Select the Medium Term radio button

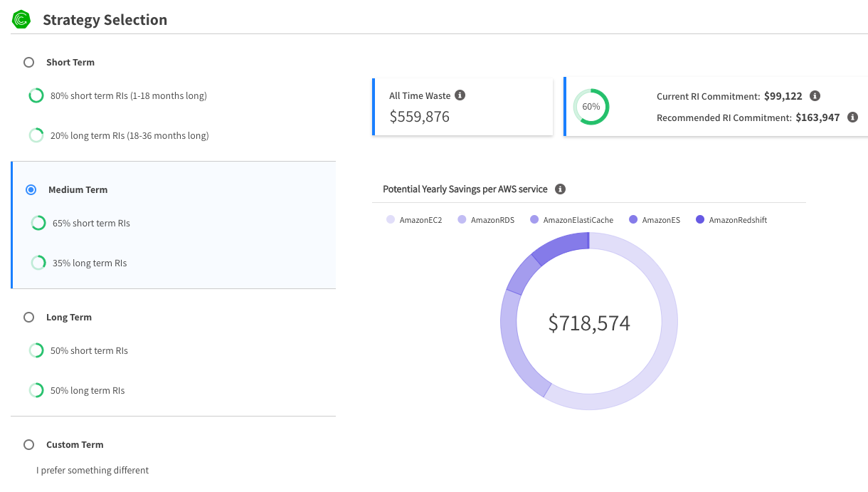[x=31, y=190]
